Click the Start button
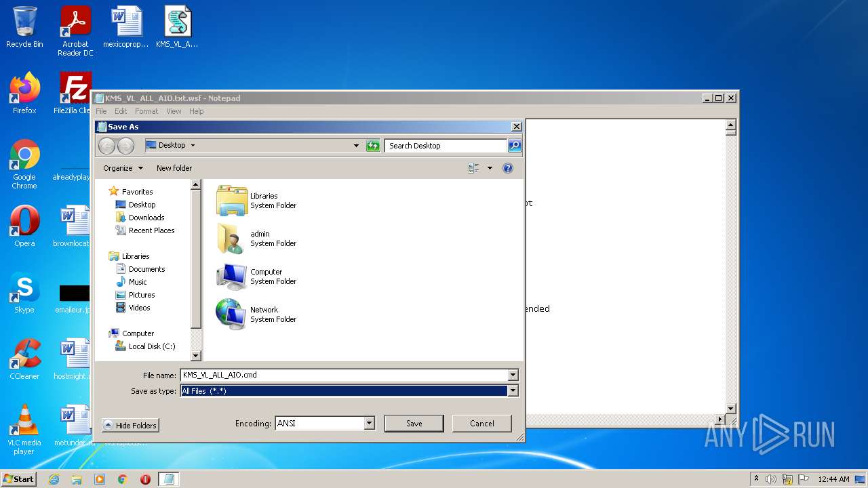Image resolution: width=868 pixels, height=488 pixels. [x=19, y=479]
